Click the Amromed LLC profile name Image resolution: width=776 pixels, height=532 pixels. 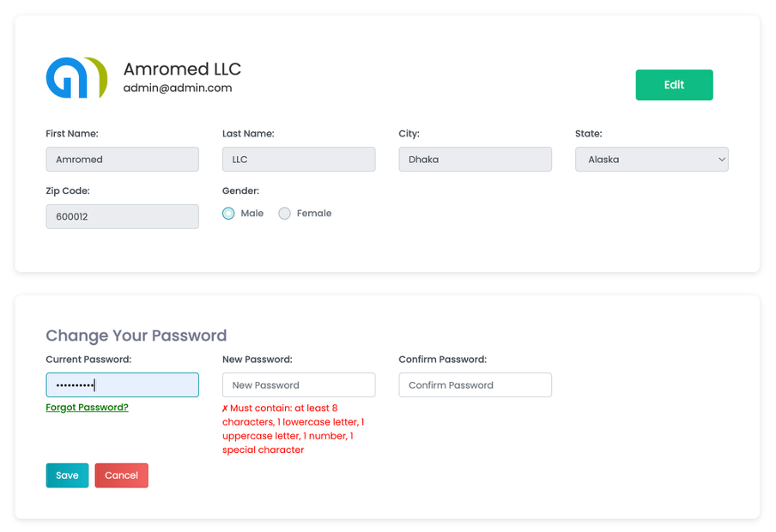[x=182, y=69]
